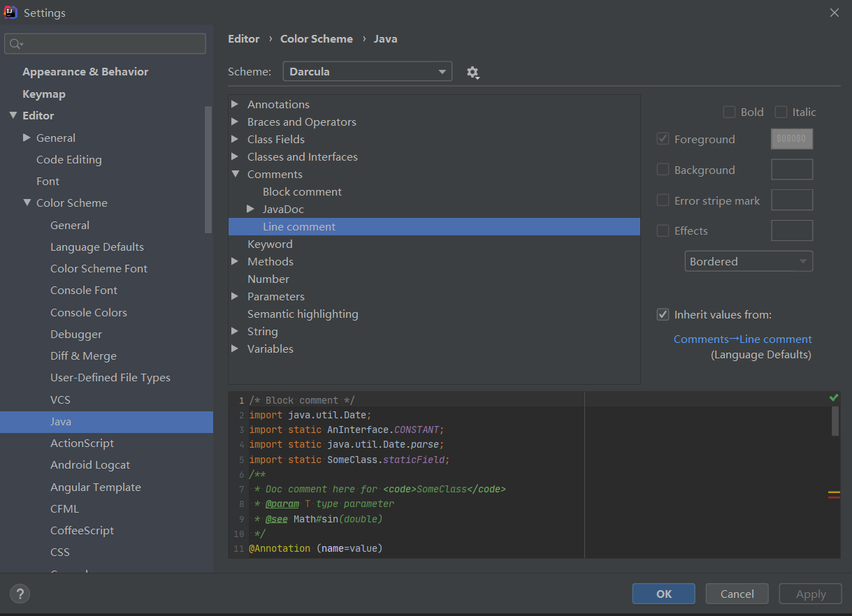Click the Foreground 808080 color swatch
This screenshot has height=616, width=852.
tap(791, 139)
